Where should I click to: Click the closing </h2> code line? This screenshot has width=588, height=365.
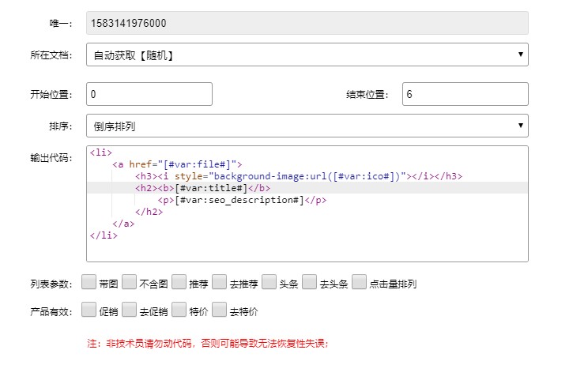click(149, 212)
